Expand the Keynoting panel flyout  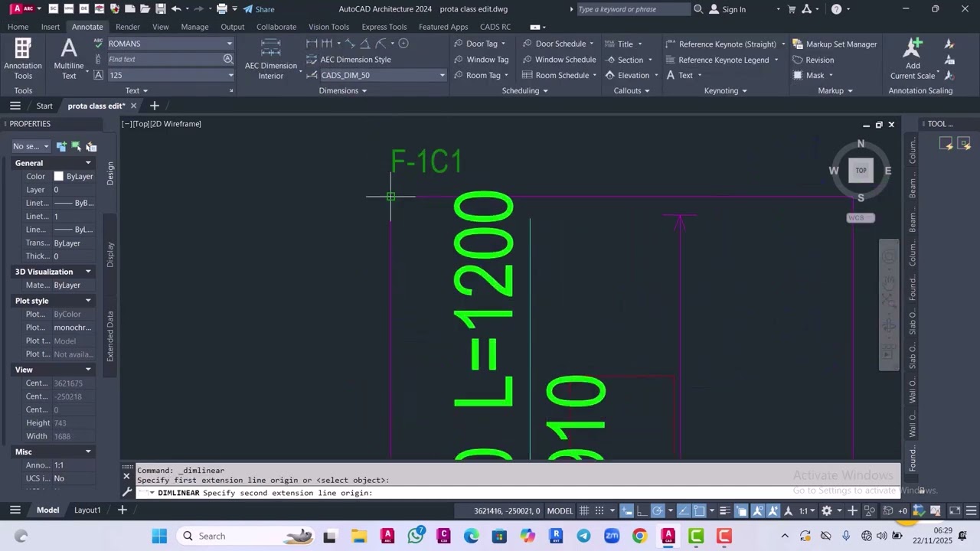click(726, 90)
